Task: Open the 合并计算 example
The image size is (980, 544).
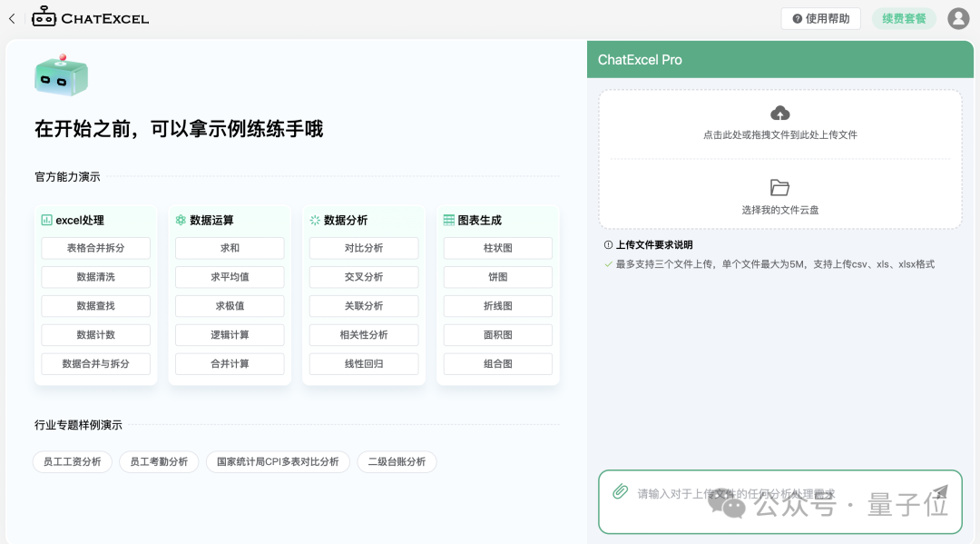Action: coord(230,364)
